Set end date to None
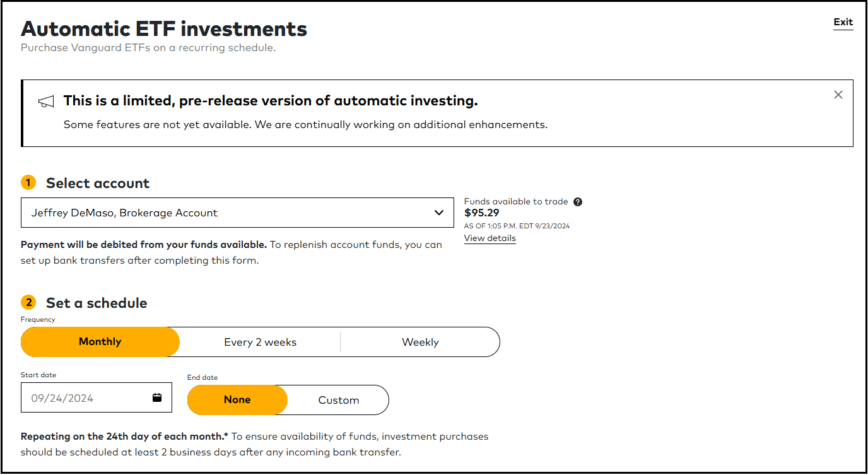The width and height of the screenshot is (868, 475). point(237,400)
